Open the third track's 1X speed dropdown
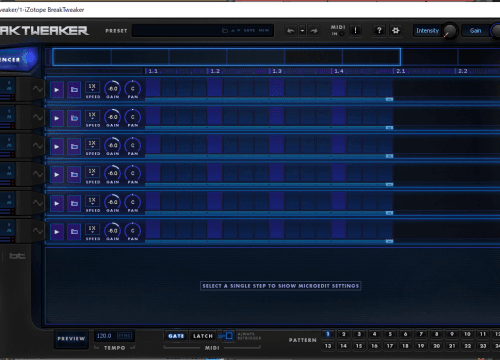Viewport: 500px width, 360px height. (92, 144)
